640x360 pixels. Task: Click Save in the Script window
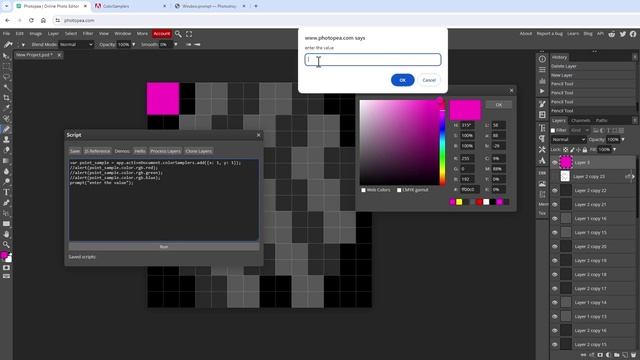pos(75,151)
